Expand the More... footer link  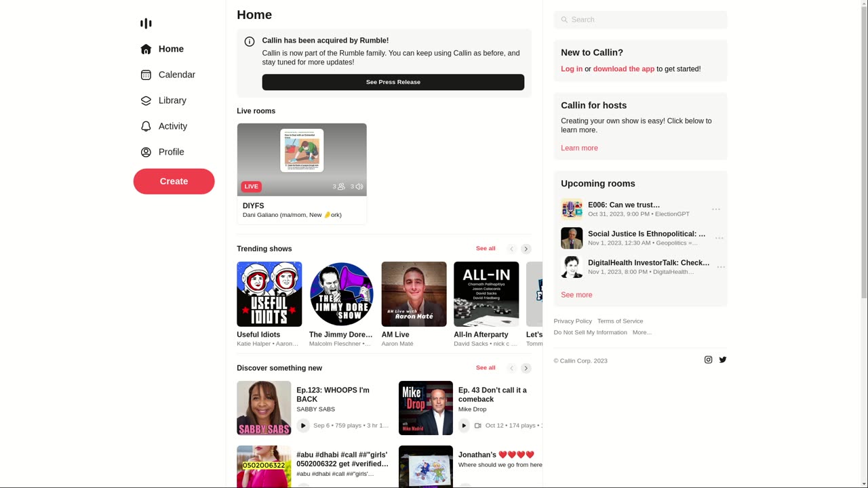click(642, 333)
